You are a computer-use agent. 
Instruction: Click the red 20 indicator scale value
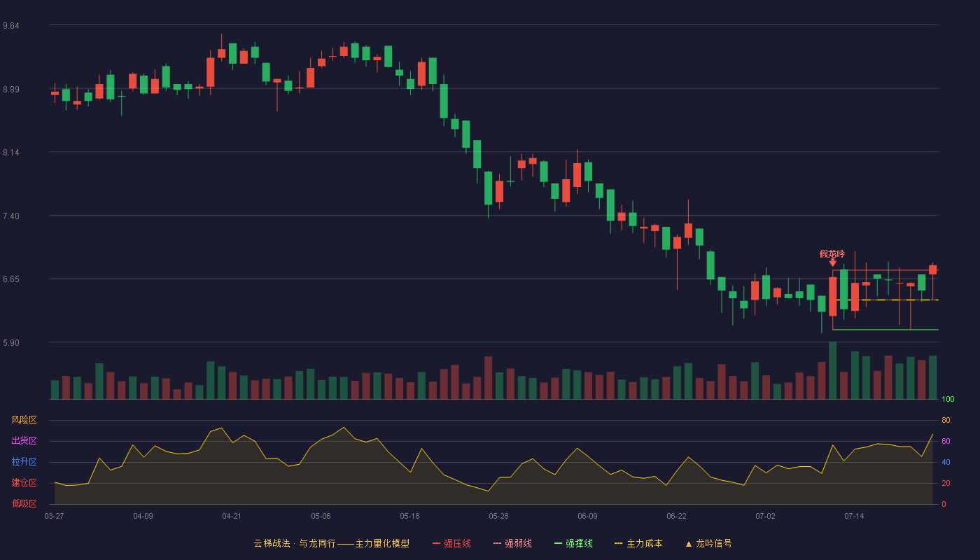(946, 483)
